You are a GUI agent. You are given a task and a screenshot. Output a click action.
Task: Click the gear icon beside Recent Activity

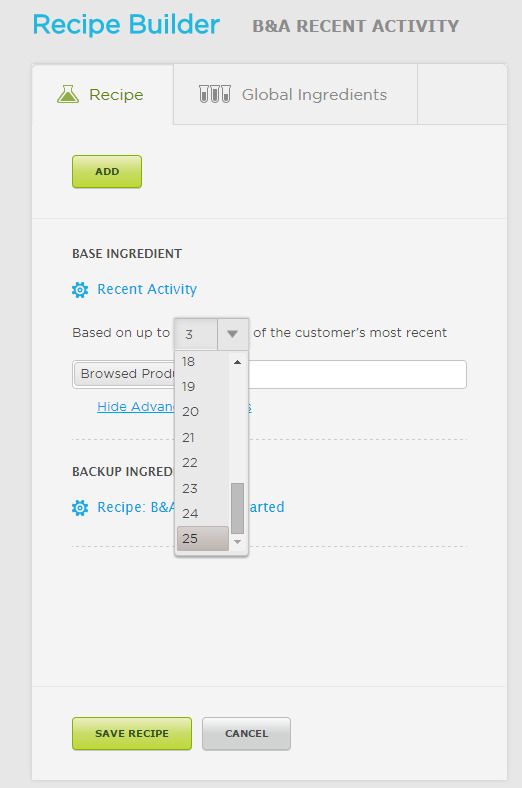coord(80,290)
